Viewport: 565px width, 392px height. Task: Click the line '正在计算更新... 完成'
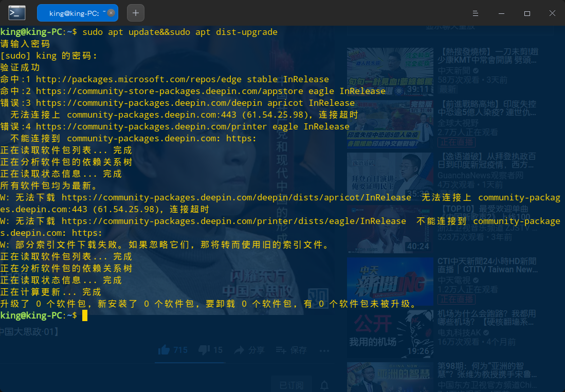pyautogui.click(x=51, y=292)
